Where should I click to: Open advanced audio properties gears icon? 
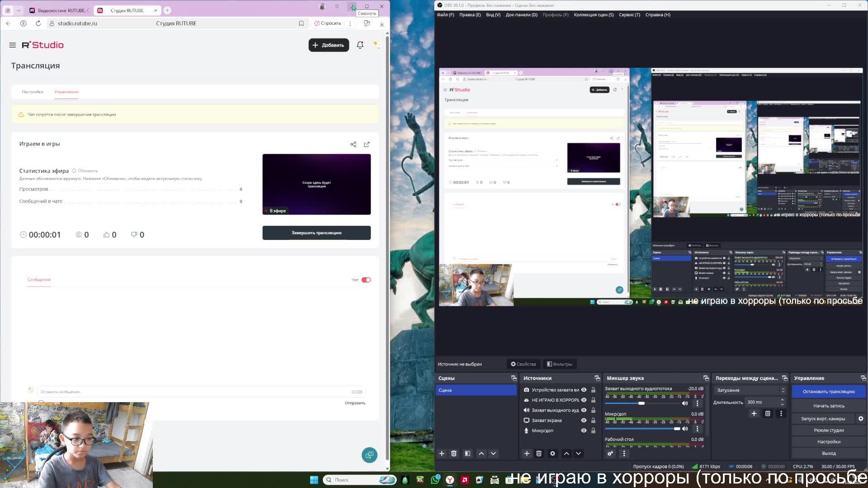coord(610,454)
